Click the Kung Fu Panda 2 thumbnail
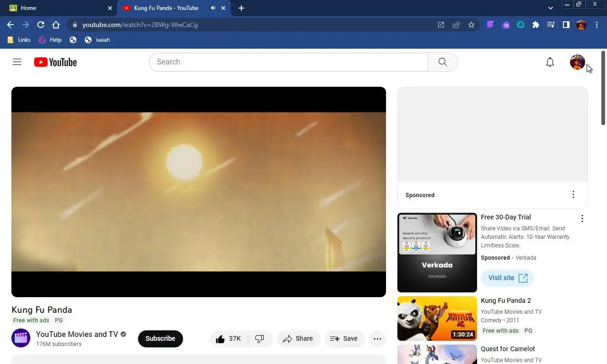 pos(437,318)
